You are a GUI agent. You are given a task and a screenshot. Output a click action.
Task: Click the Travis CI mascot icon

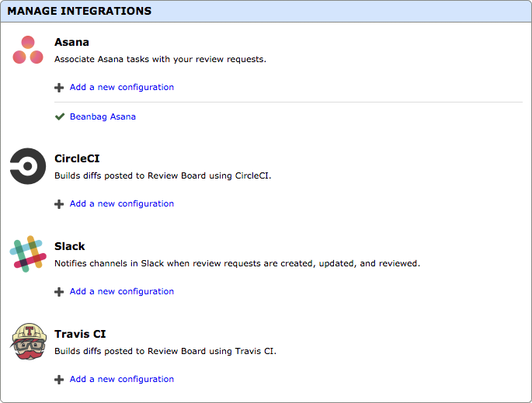pyautogui.click(x=29, y=342)
